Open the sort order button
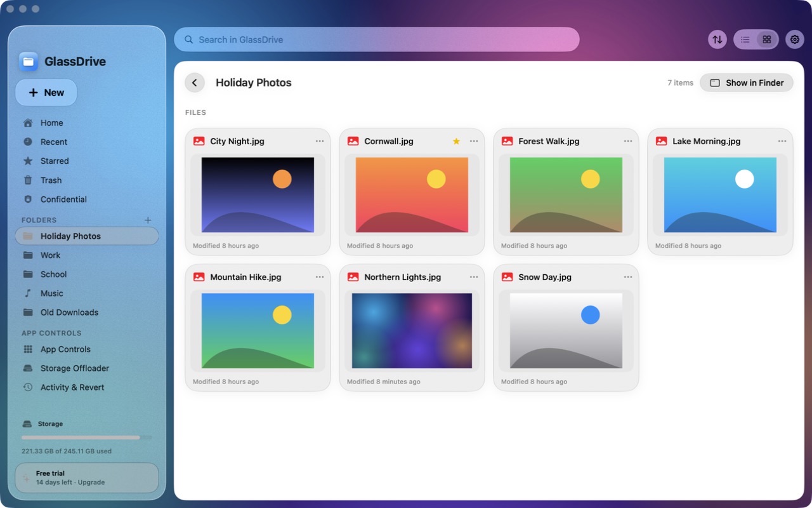Screen dimensions: 812x508 tap(717, 39)
